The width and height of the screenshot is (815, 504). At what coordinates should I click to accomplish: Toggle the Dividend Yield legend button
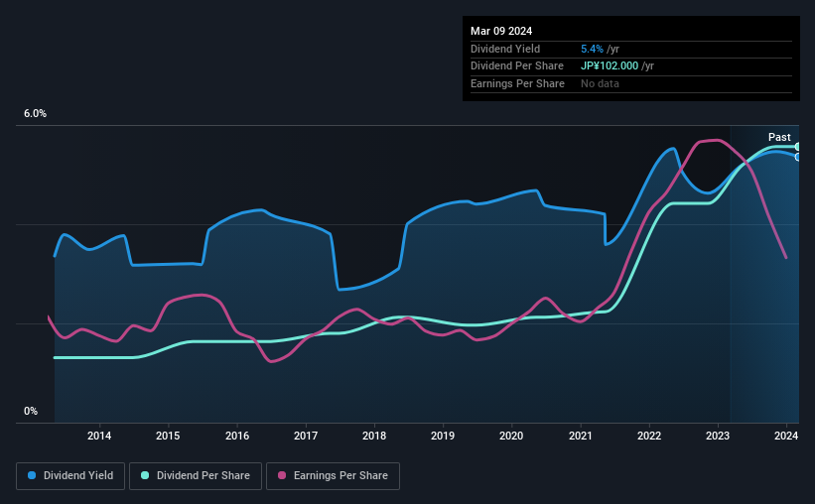(x=70, y=476)
